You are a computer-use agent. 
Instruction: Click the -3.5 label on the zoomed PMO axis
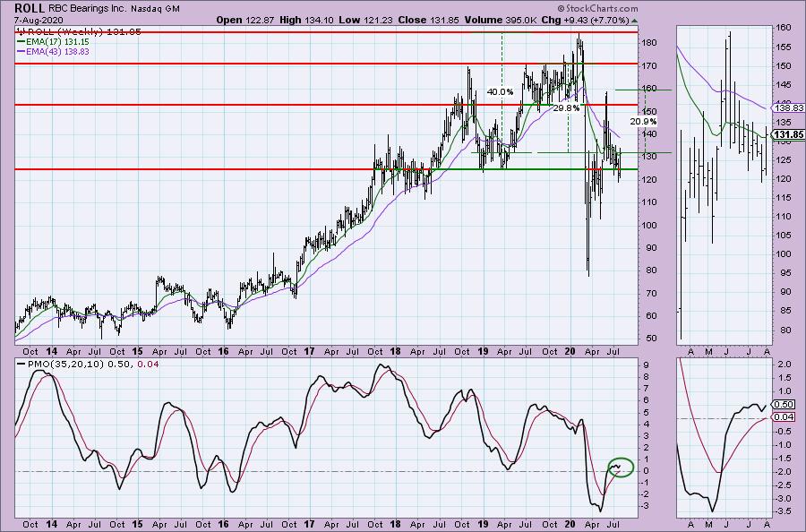785,511
